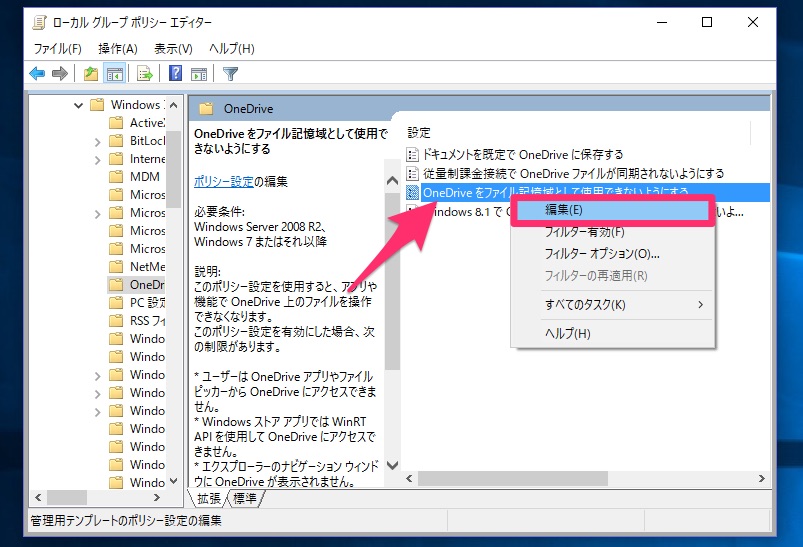
Task: Click the MDM folder icon in tree
Action: point(116,177)
